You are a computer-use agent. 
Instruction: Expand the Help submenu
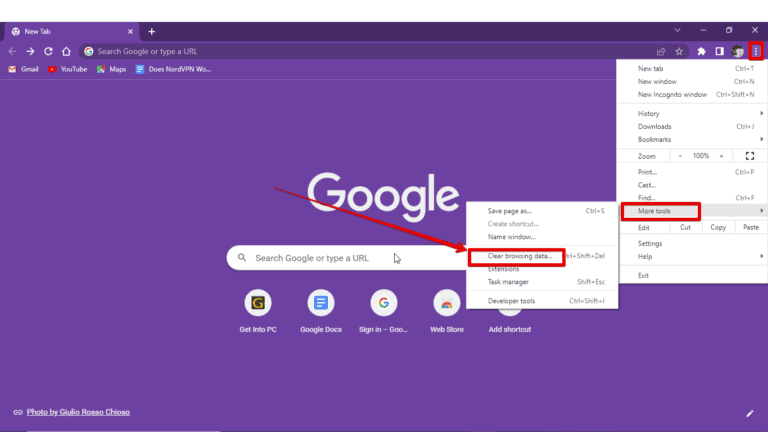point(693,256)
